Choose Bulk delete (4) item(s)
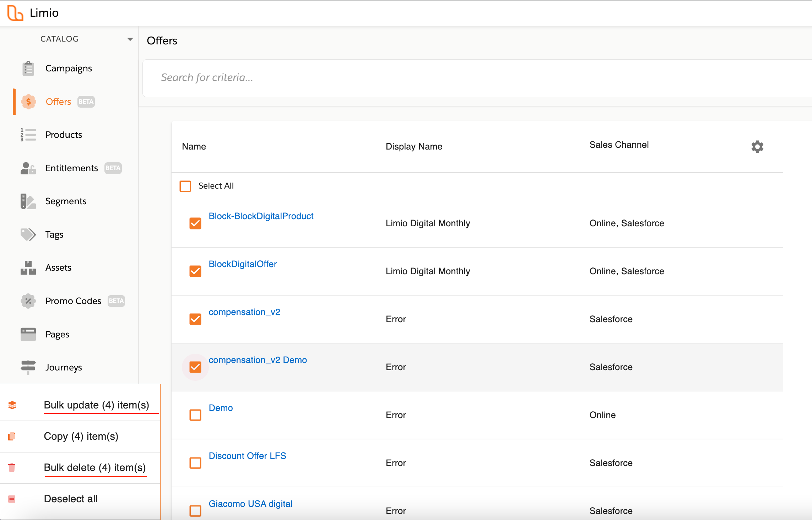The width and height of the screenshot is (812, 520). tap(95, 468)
